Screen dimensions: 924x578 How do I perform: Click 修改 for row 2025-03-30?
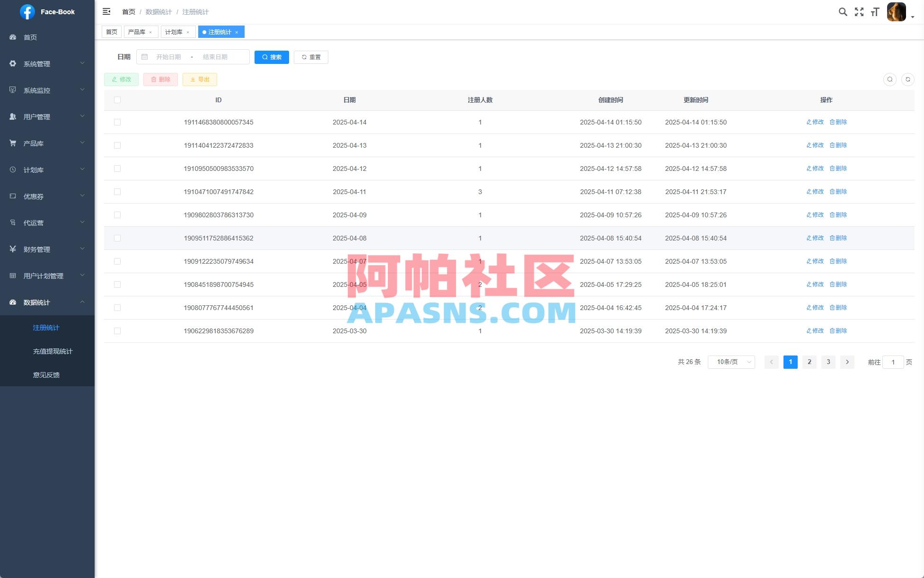point(815,331)
